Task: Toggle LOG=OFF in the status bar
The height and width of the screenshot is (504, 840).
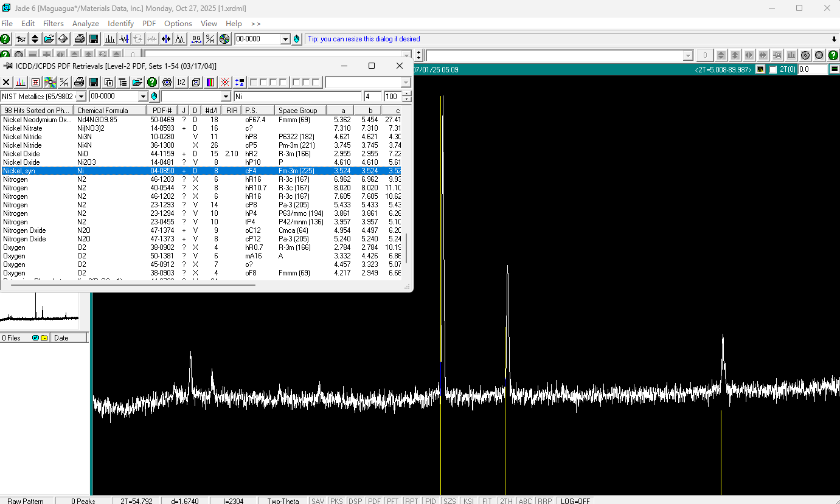Action: tap(575, 501)
